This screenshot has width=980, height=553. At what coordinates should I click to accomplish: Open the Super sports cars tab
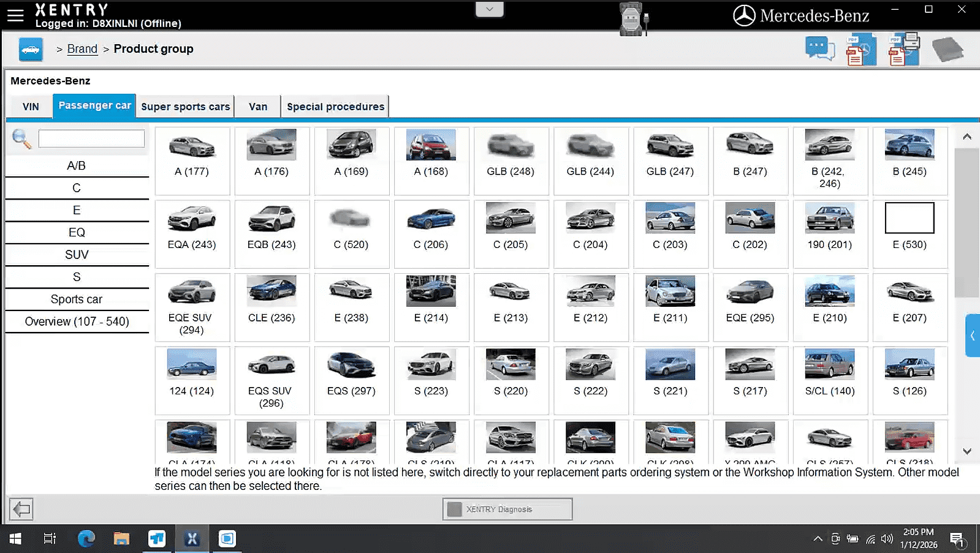pos(185,107)
